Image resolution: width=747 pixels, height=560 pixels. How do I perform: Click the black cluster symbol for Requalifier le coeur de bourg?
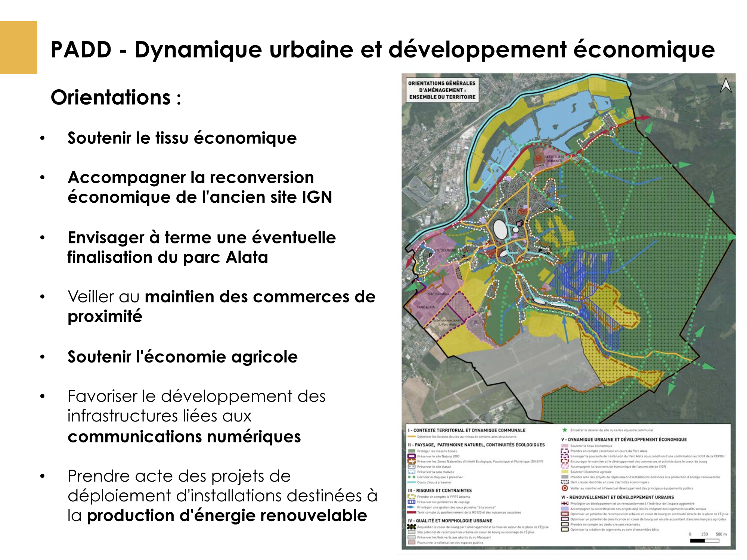(411, 527)
